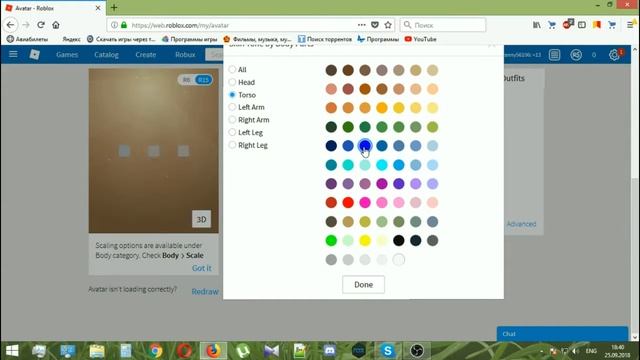Click the Robux balance icon in header
Image resolution: width=640 pixels, height=360 pixels.
(576, 55)
